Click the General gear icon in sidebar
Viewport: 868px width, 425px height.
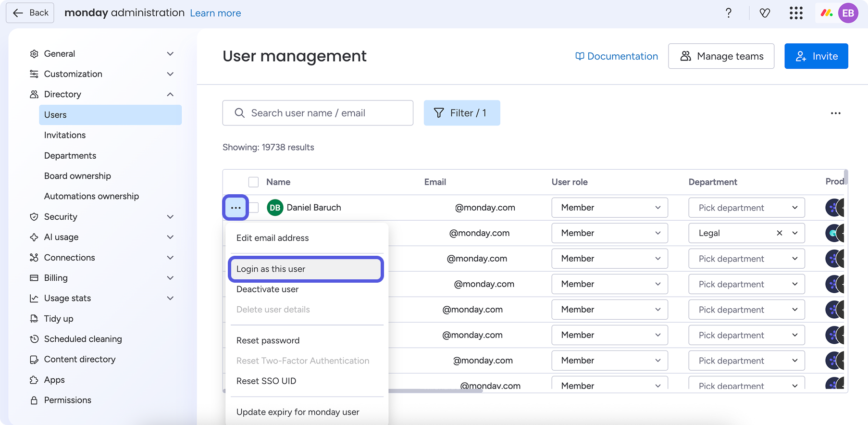pos(34,54)
